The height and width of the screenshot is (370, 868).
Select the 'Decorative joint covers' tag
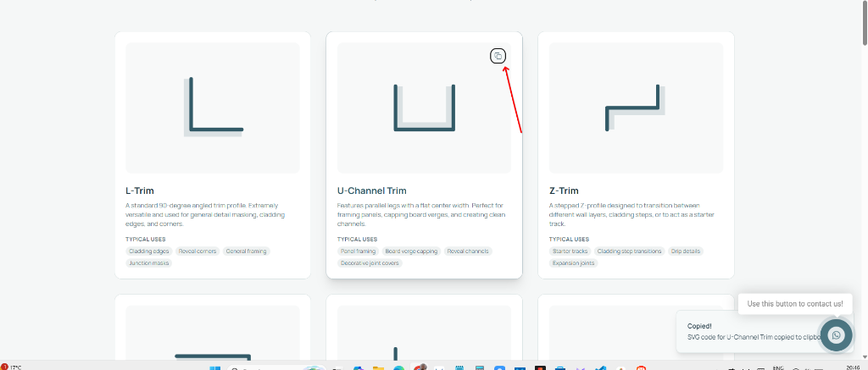[x=370, y=263]
